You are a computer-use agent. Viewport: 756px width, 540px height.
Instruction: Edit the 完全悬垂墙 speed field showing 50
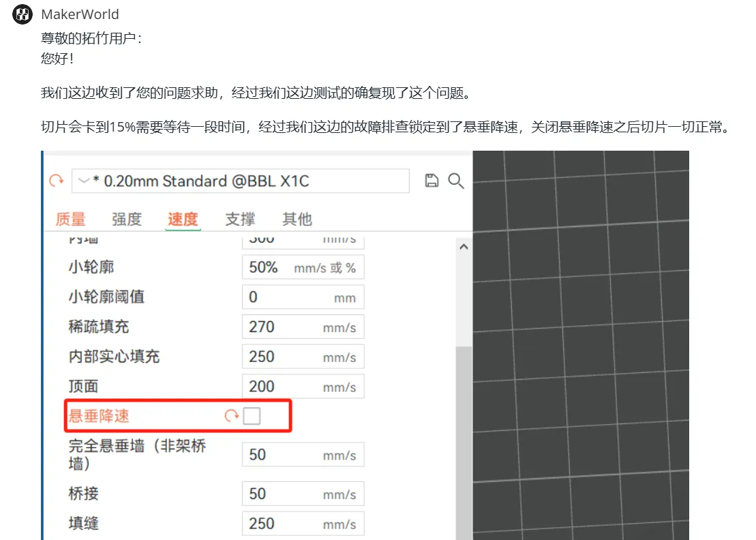(x=303, y=455)
